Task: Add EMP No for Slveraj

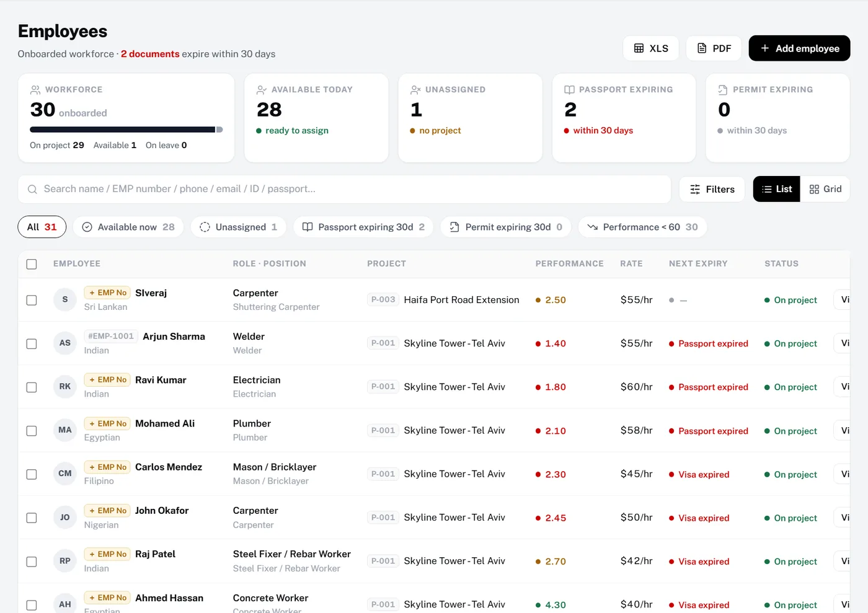Action: coord(107,293)
